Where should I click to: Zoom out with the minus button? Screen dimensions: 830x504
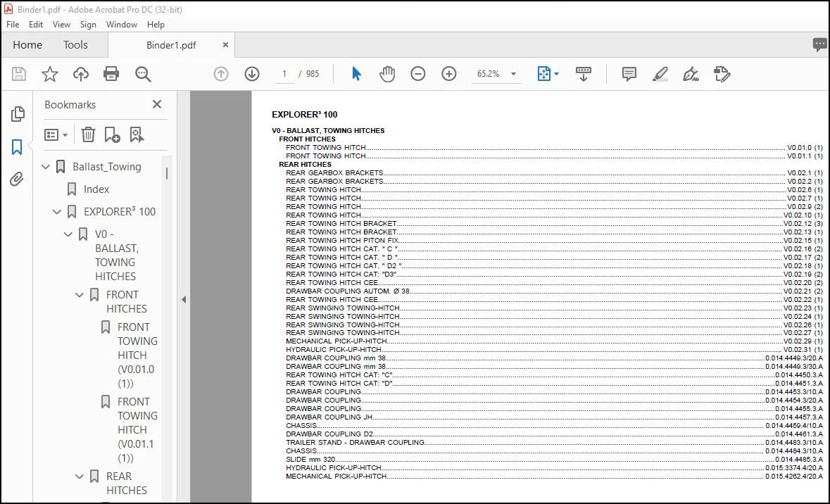click(x=418, y=74)
